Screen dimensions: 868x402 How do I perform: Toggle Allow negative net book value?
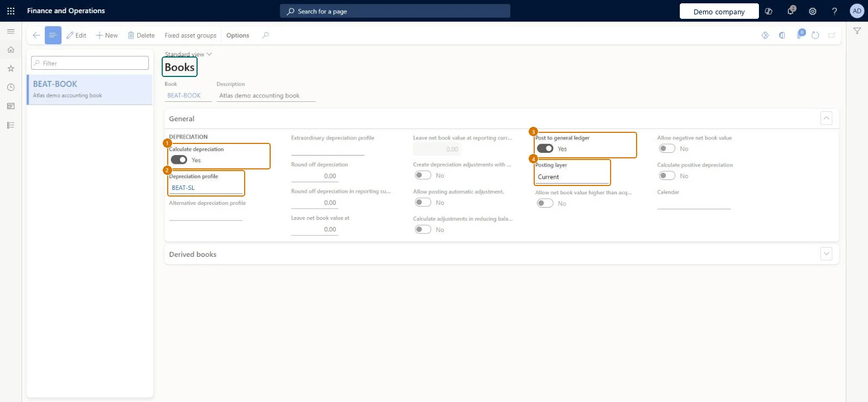[x=667, y=149]
